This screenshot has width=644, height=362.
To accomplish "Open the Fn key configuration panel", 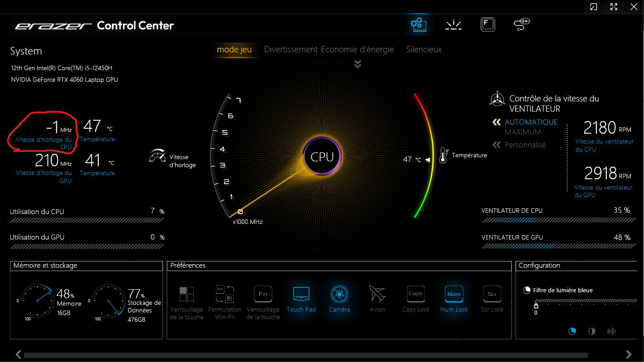I will [487, 25].
